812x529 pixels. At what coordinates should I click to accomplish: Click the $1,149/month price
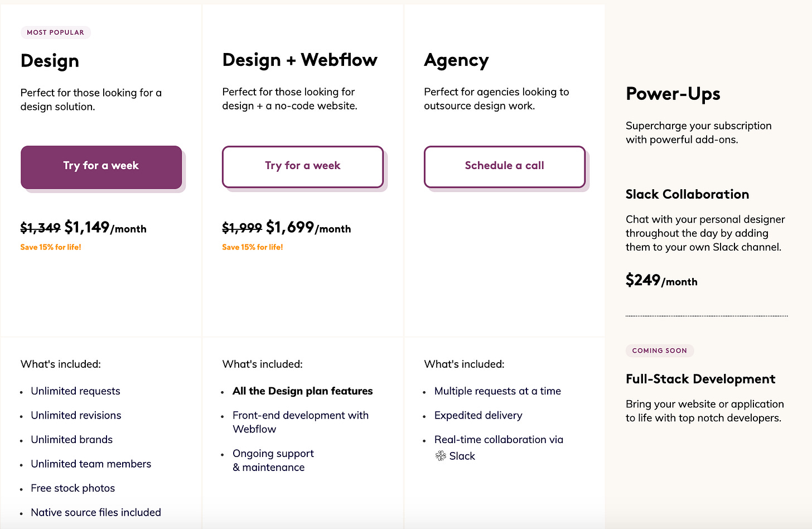[x=105, y=227]
